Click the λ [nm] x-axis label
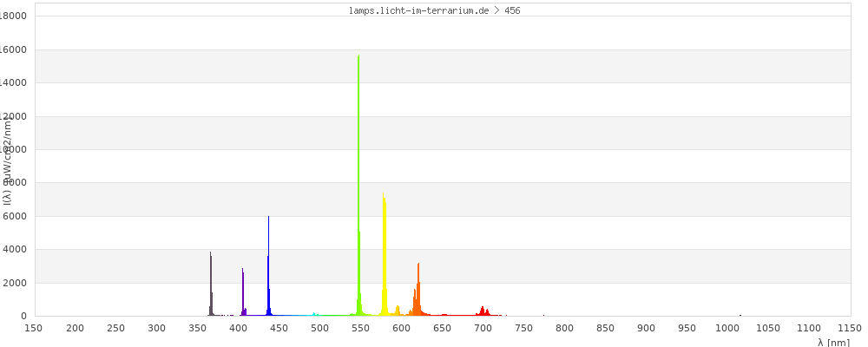Image resolution: width=868 pixels, height=347 pixels. pos(833,343)
